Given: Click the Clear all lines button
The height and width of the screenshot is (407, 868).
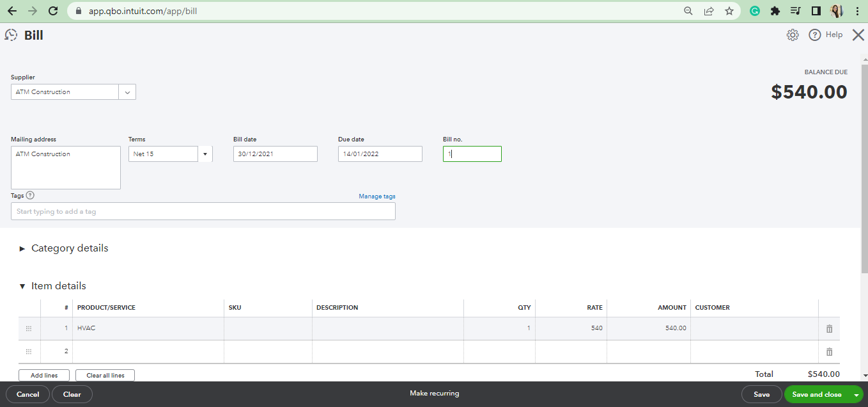Looking at the screenshot, I should [x=105, y=376].
